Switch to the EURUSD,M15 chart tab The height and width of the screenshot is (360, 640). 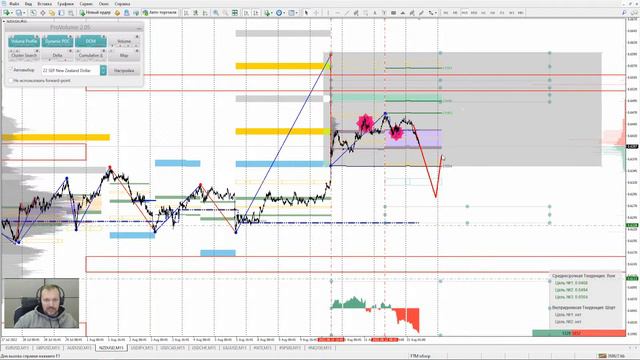pyautogui.click(x=17, y=348)
